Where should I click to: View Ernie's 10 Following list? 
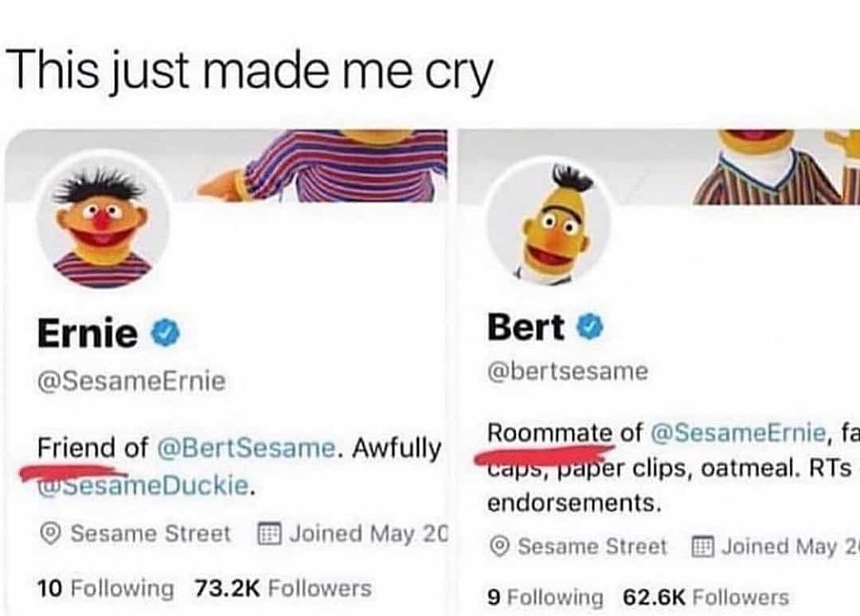click(x=105, y=589)
